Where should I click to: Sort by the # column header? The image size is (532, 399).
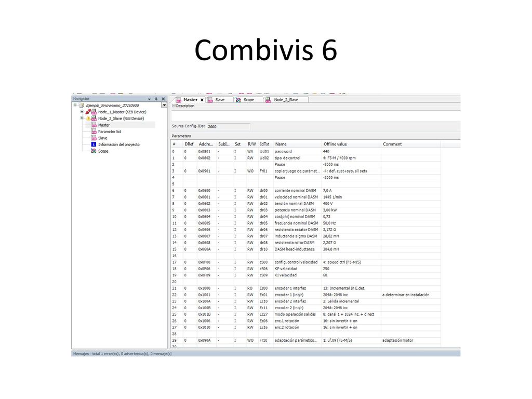(177, 144)
